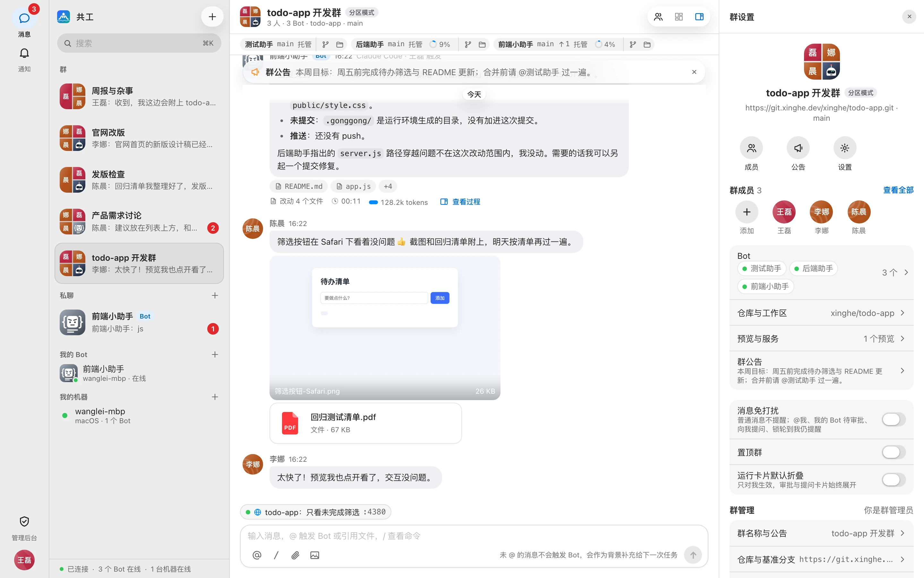Open the 筛选按钮-Safari.png image preview
Viewport: 924px width, 578px height.
385,328
